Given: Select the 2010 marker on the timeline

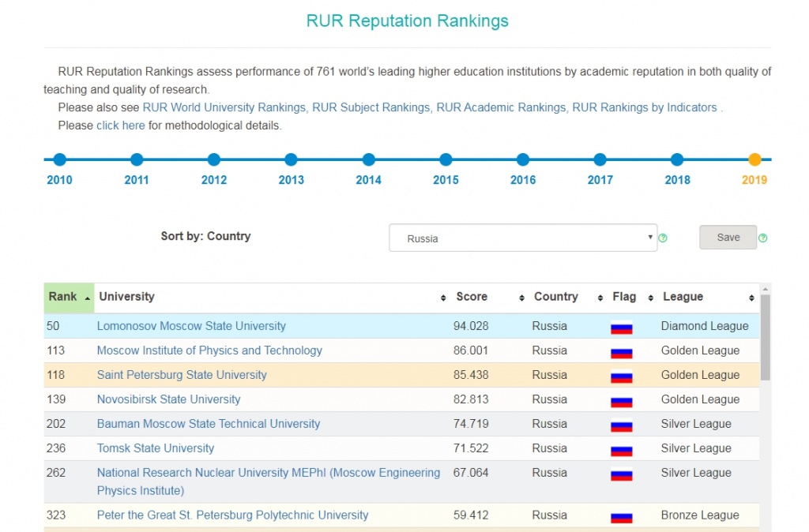Looking at the screenshot, I should (x=59, y=159).
